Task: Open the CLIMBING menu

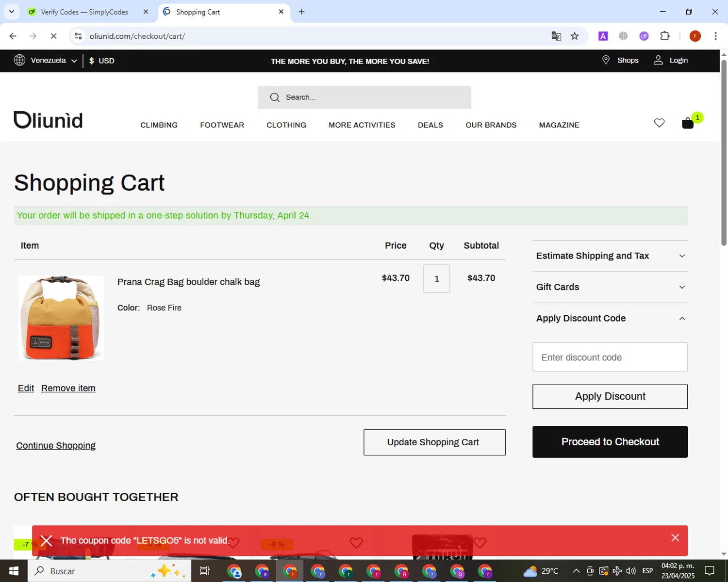Action: click(x=159, y=125)
